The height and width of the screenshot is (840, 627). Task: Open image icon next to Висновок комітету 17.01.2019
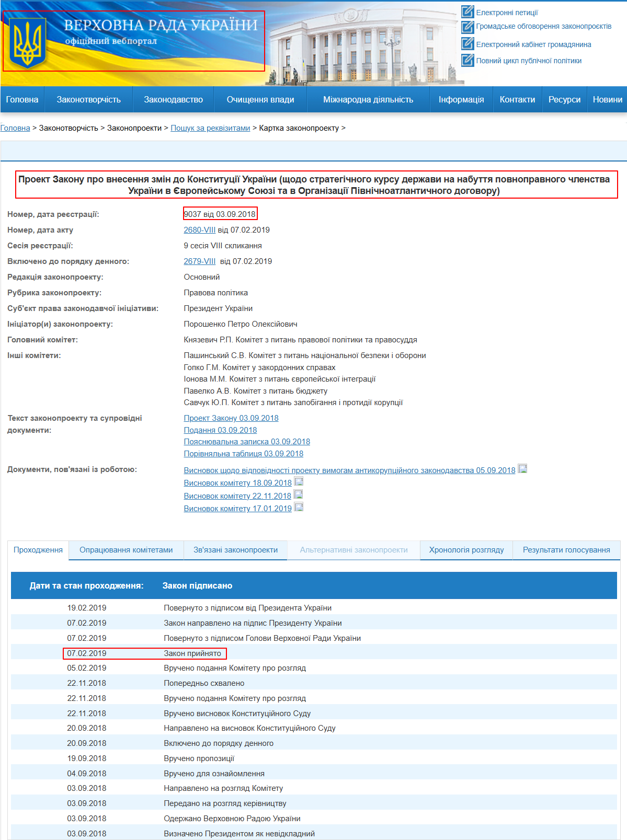click(299, 507)
